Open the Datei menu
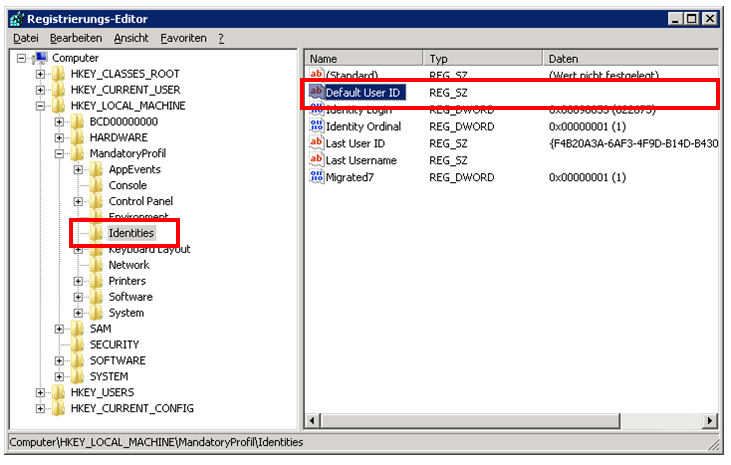The image size is (731, 465). coord(25,38)
